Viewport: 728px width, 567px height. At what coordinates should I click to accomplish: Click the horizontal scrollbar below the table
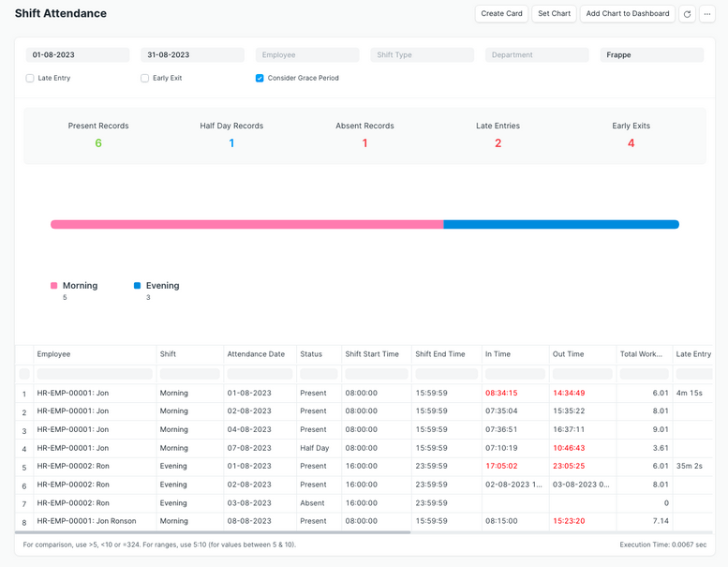pyautogui.click(x=214, y=532)
